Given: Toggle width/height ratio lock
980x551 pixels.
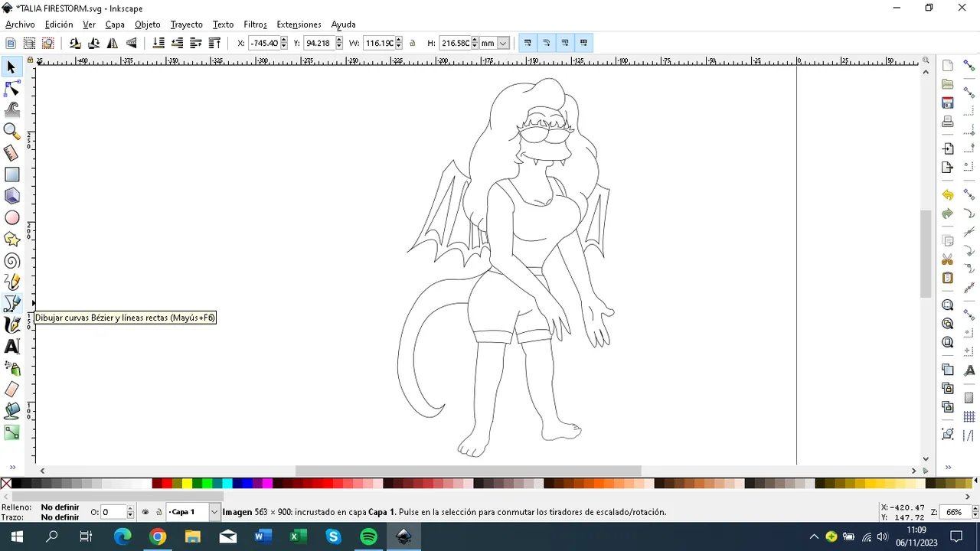Looking at the screenshot, I should pyautogui.click(x=412, y=43).
